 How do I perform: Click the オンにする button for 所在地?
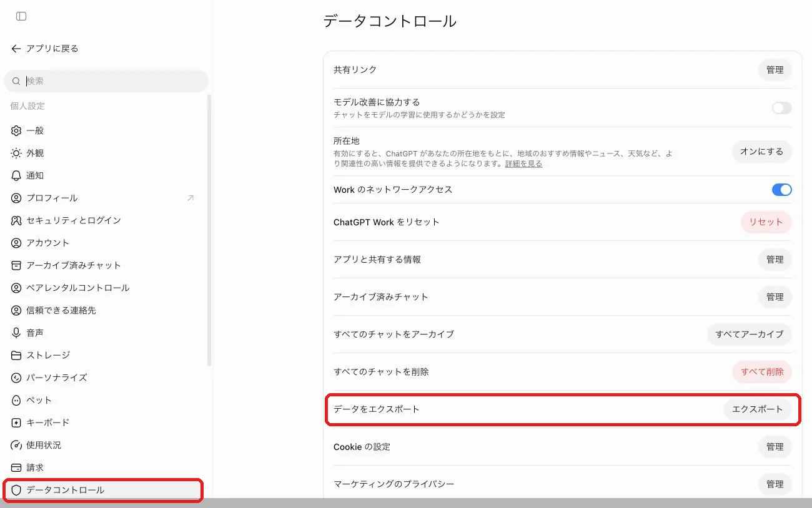(x=761, y=152)
